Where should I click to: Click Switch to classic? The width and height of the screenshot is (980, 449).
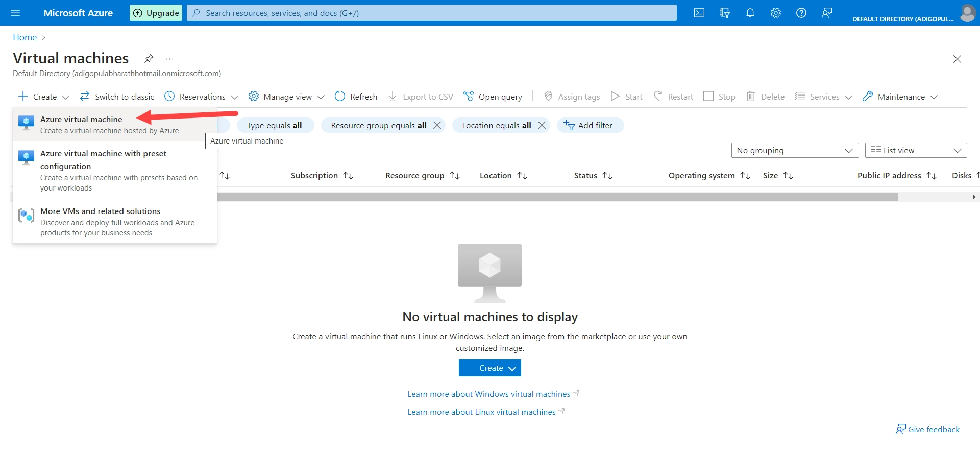click(x=117, y=97)
